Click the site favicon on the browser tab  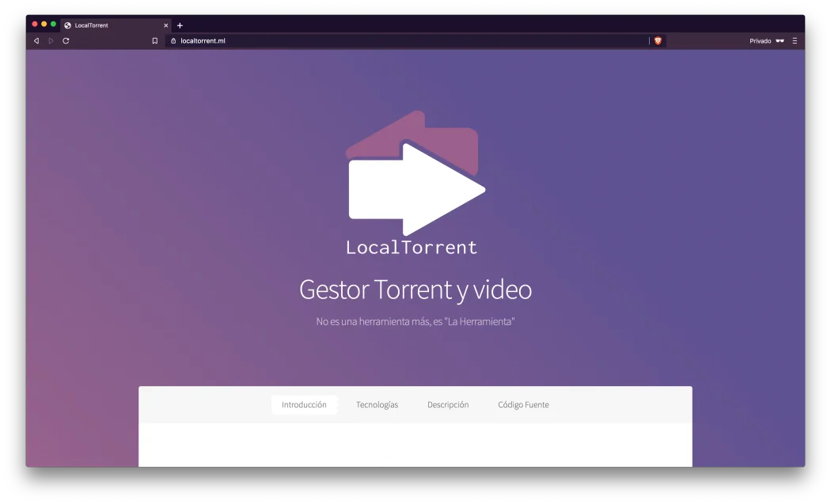point(66,25)
